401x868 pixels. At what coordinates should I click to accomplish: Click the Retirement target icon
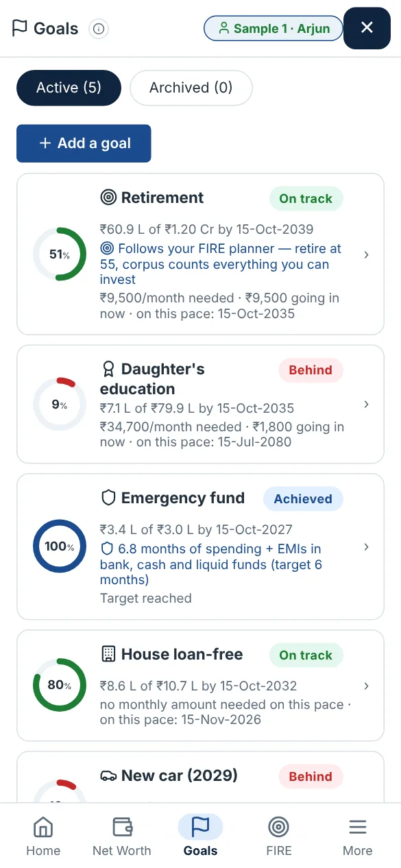click(x=108, y=198)
